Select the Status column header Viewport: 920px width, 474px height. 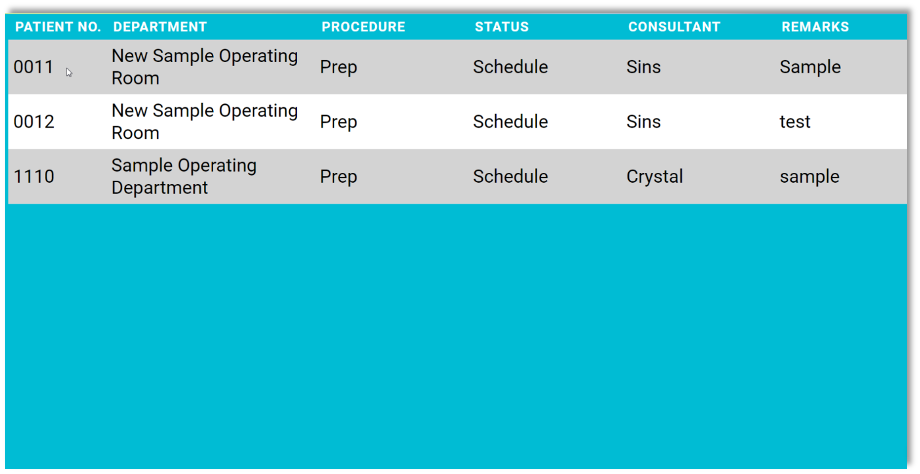502,27
